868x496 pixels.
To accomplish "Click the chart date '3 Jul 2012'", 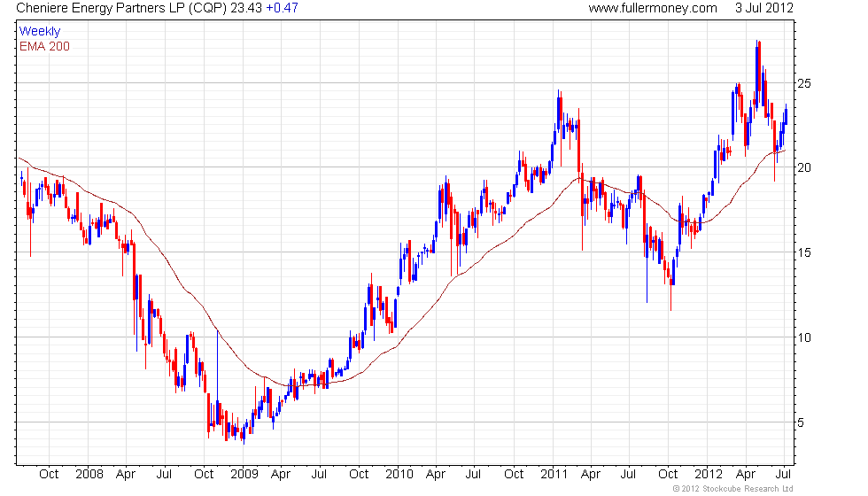I will tap(763, 8).
